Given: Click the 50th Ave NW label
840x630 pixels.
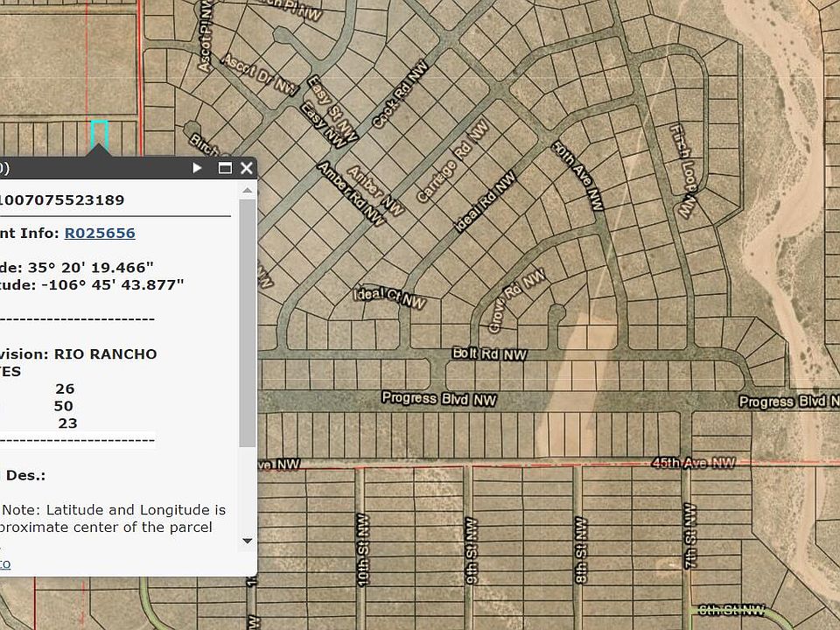Looking at the screenshot, I should click(x=578, y=175).
